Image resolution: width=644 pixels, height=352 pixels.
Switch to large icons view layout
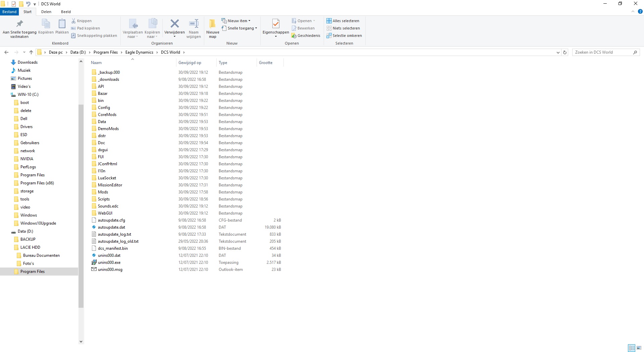click(x=639, y=348)
